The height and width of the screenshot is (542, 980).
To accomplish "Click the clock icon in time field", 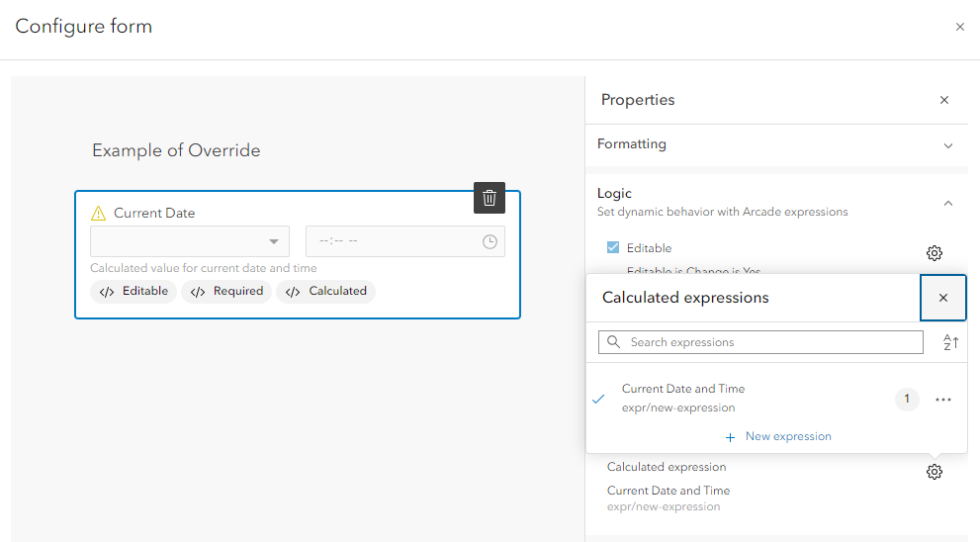I will click(x=490, y=241).
